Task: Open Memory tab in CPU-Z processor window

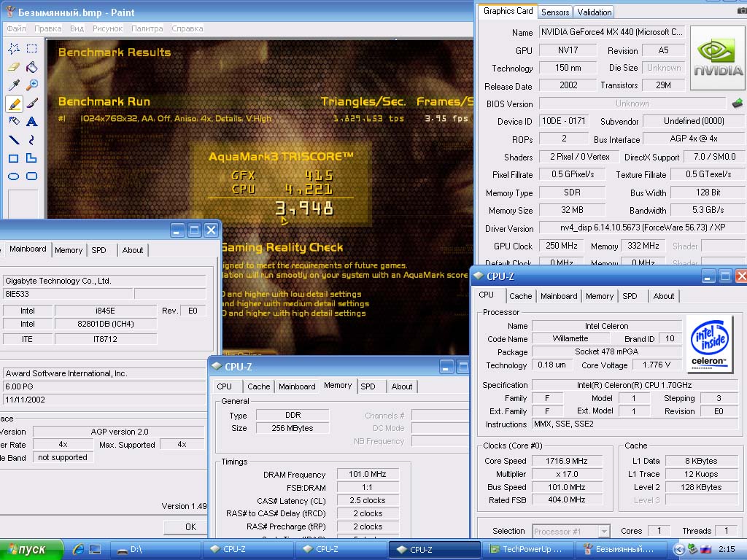Action: coord(600,296)
